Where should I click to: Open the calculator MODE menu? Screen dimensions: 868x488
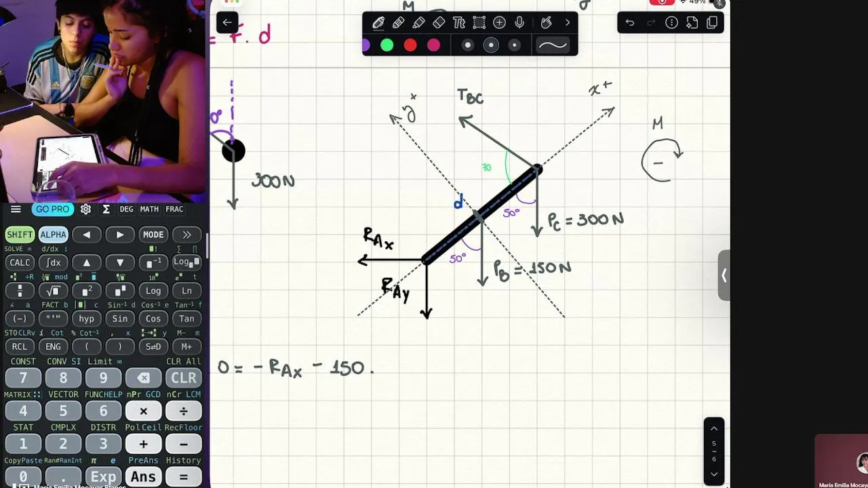(153, 235)
